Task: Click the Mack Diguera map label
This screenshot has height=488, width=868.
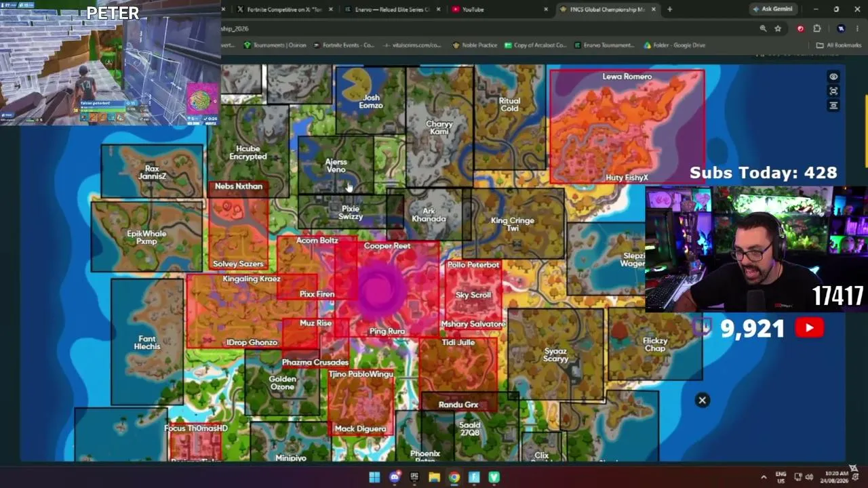Action: pyautogui.click(x=360, y=429)
